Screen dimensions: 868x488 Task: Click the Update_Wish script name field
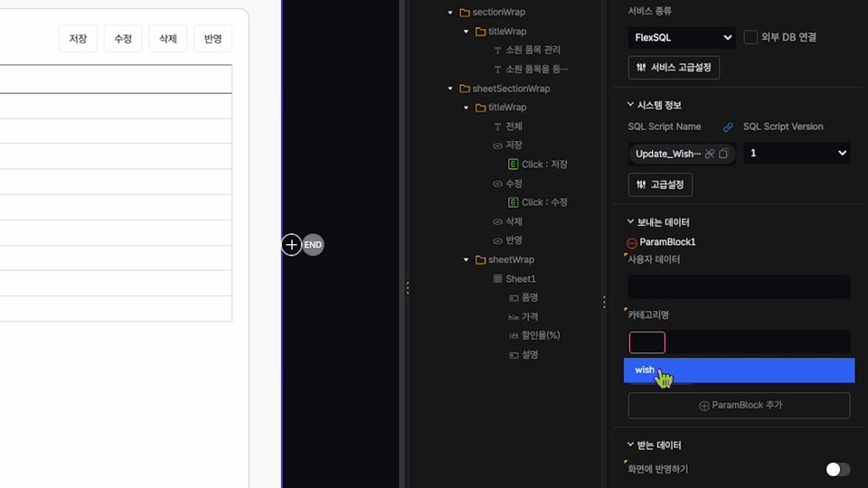682,154
